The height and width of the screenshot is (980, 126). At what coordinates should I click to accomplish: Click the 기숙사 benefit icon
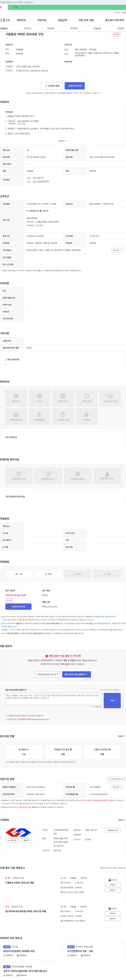coord(40,398)
